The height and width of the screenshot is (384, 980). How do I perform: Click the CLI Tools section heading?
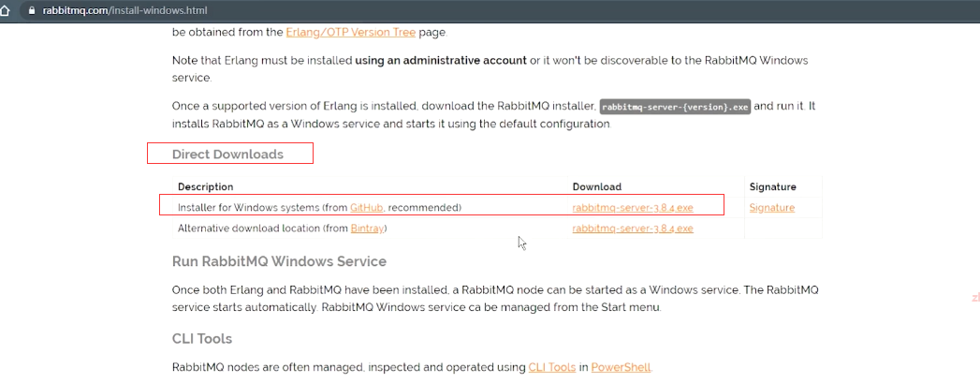[x=202, y=339]
